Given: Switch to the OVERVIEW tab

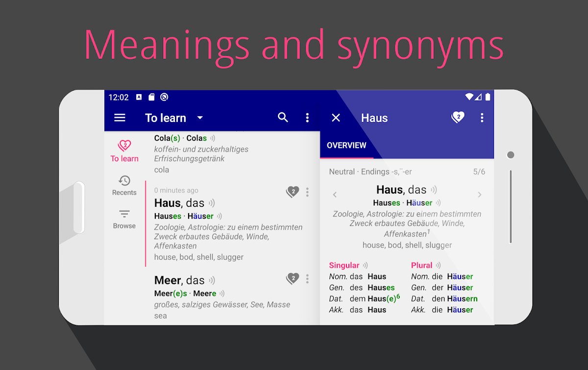Looking at the screenshot, I should (346, 145).
